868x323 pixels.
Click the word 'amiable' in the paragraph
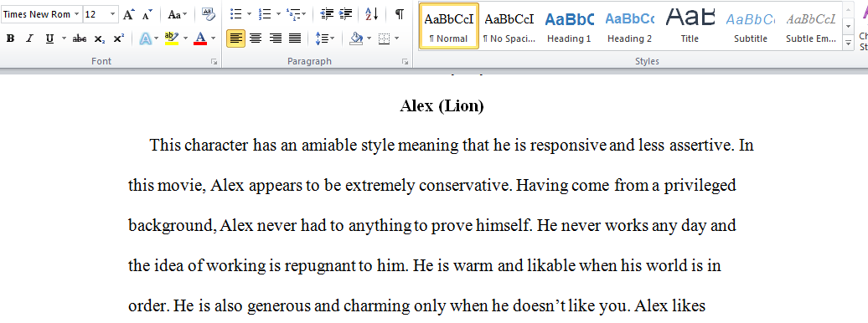coord(328,146)
